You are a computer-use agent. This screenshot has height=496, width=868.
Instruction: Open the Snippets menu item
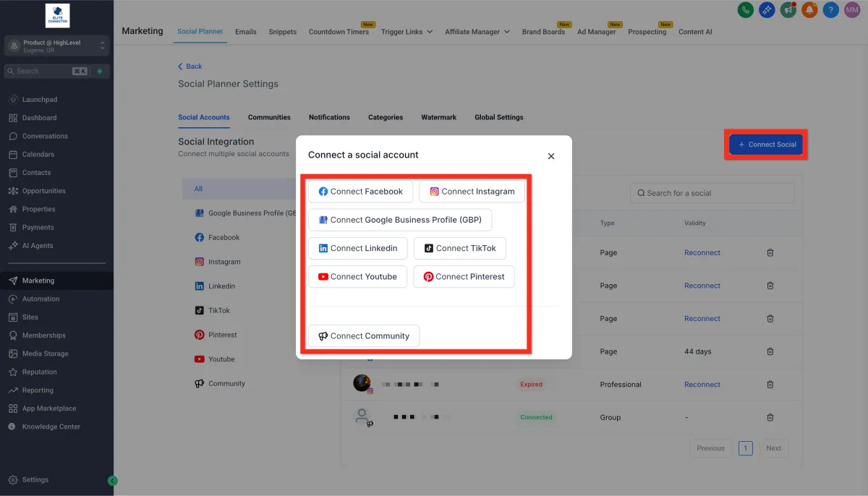[283, 32]
